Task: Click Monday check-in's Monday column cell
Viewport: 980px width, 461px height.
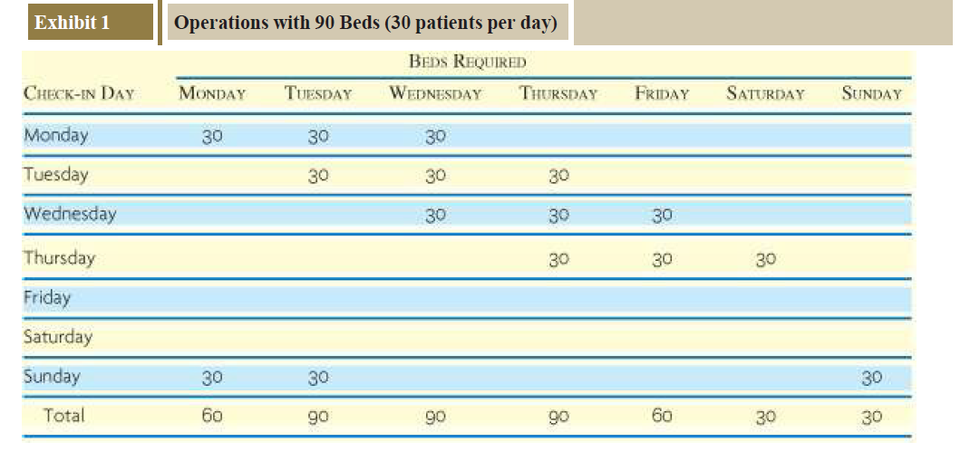Action: [212, 136]
